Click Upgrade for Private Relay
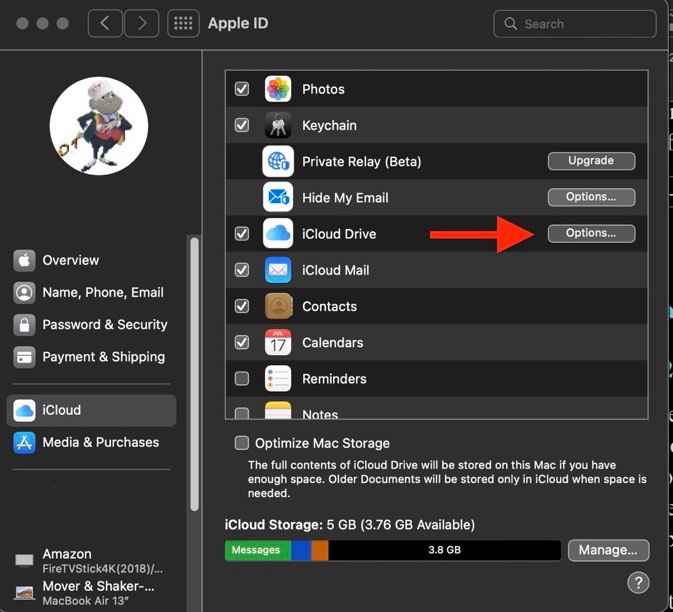673x612 pixels. point(591,161)
